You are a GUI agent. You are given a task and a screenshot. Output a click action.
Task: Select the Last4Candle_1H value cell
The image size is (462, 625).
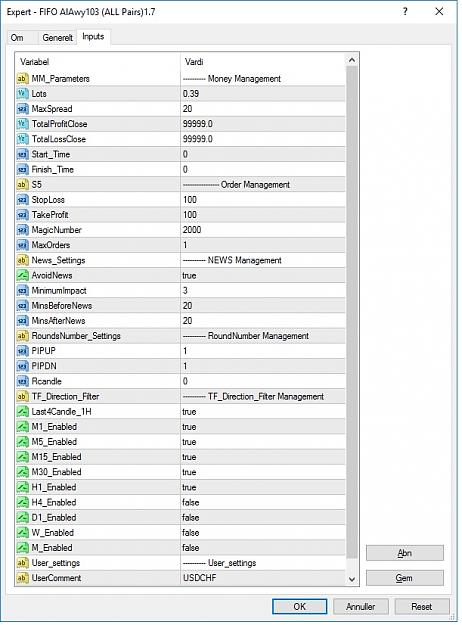click(263, 411)
